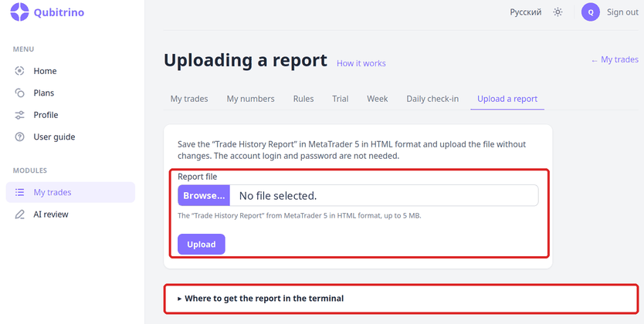Image resolution: width=644 pixels, height=324 pixels.
Task: Click the 'Uploading a report' heading
Action: tap(246, 60)
